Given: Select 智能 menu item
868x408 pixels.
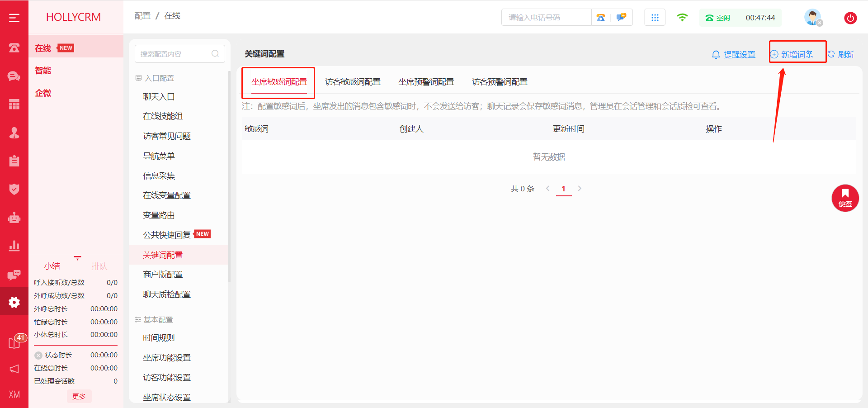Looking at the screenshot, I should tap(76, 71).
